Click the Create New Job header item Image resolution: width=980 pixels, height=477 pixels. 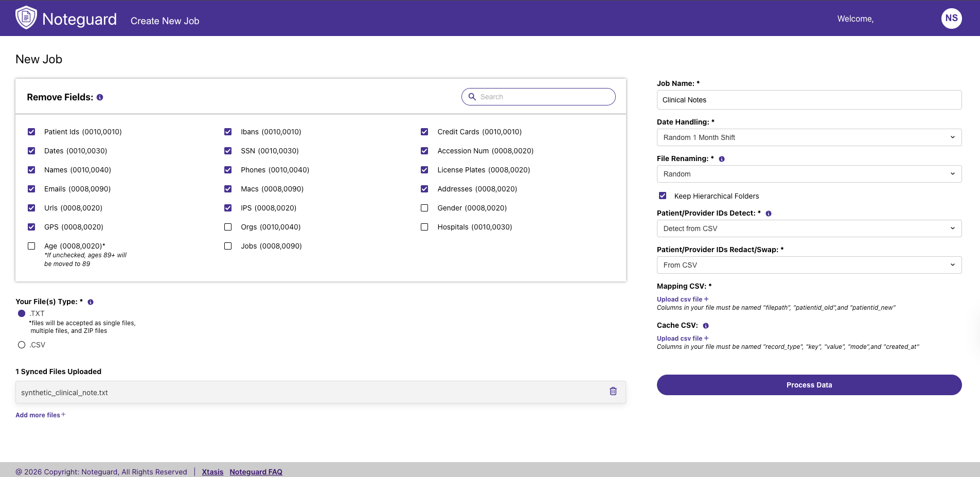165,21
